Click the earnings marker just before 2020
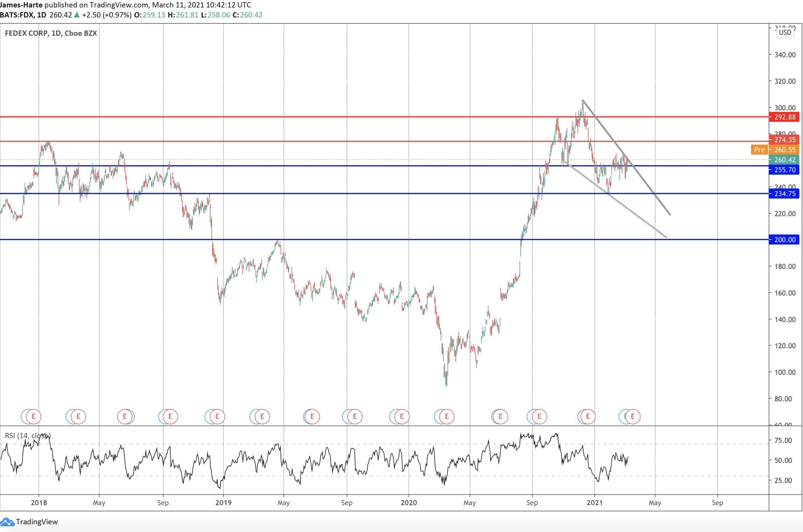The image size is (803, 532). pos(402,416)
